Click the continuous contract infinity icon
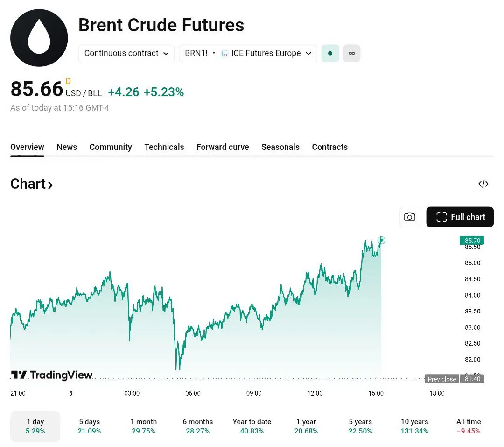This screenshot has width=504, height=447. point(351,53)
